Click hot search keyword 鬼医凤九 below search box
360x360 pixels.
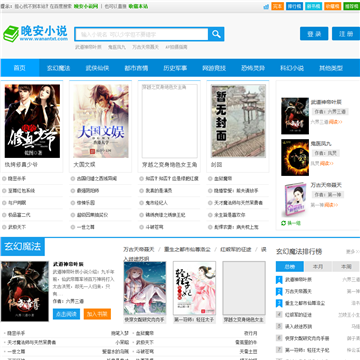[x=117, y=47]
